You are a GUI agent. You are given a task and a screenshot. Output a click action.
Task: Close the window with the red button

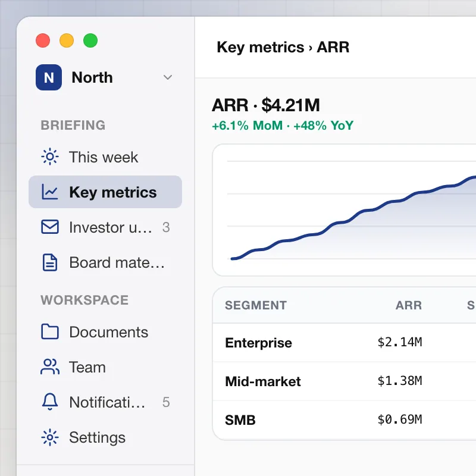tap(43, 40)
